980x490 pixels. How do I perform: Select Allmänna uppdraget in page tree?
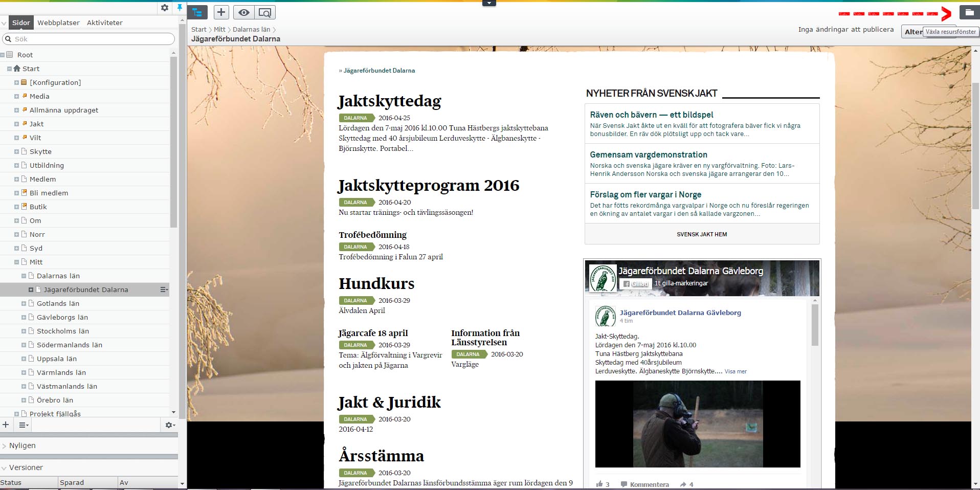point(64,110)
